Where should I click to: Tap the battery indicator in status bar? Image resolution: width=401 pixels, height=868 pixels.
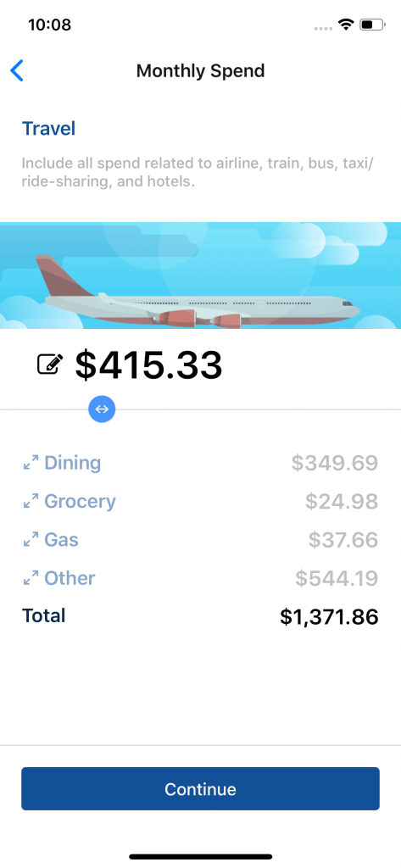pos(372,25)
